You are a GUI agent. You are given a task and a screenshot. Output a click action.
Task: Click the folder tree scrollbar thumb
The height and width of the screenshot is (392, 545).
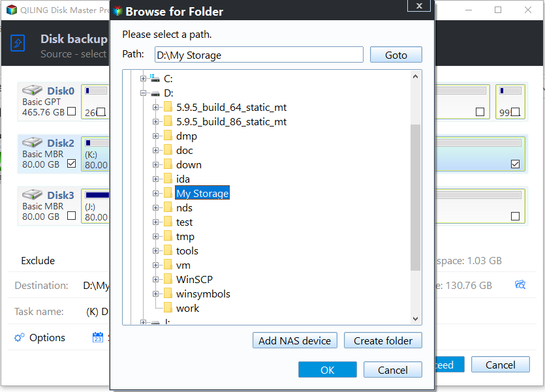415,197
